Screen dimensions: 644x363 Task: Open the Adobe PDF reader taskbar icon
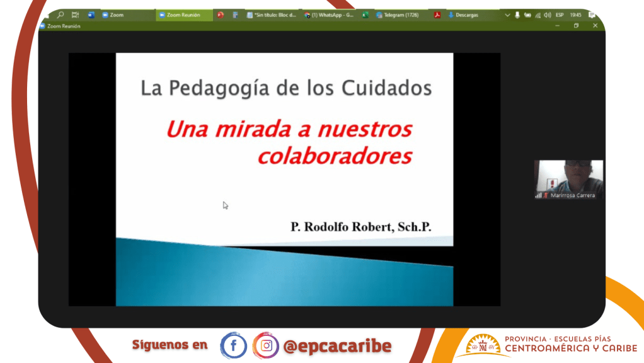pyautogui.click(x=437, y=14)
